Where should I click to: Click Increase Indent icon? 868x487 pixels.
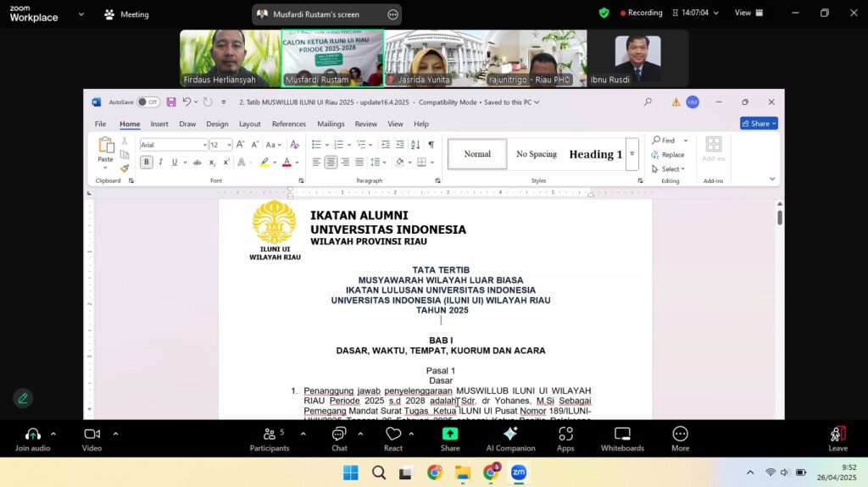pos(400,145)
